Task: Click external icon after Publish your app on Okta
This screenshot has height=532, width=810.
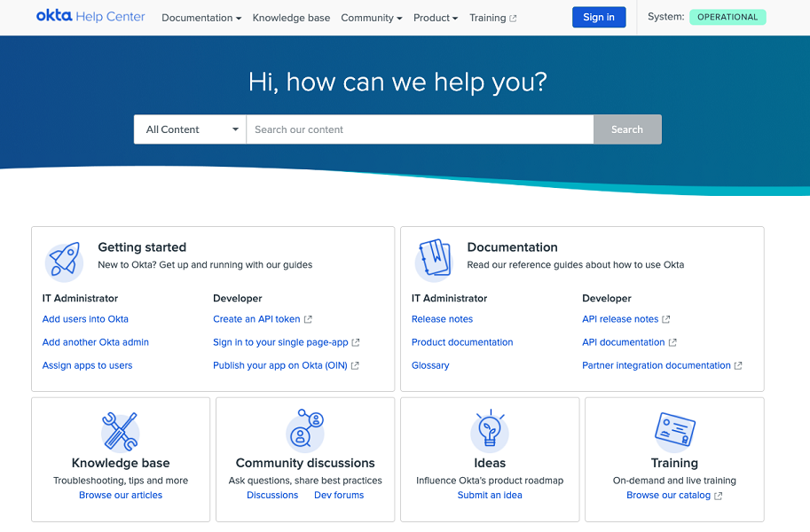Action: (x=355, y=365)
